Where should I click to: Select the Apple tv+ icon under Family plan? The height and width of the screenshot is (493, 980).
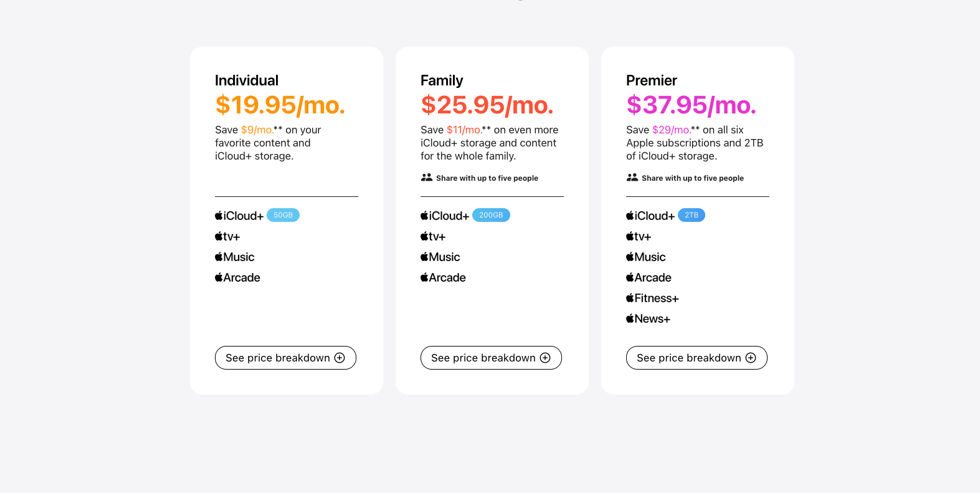[424, 236]
